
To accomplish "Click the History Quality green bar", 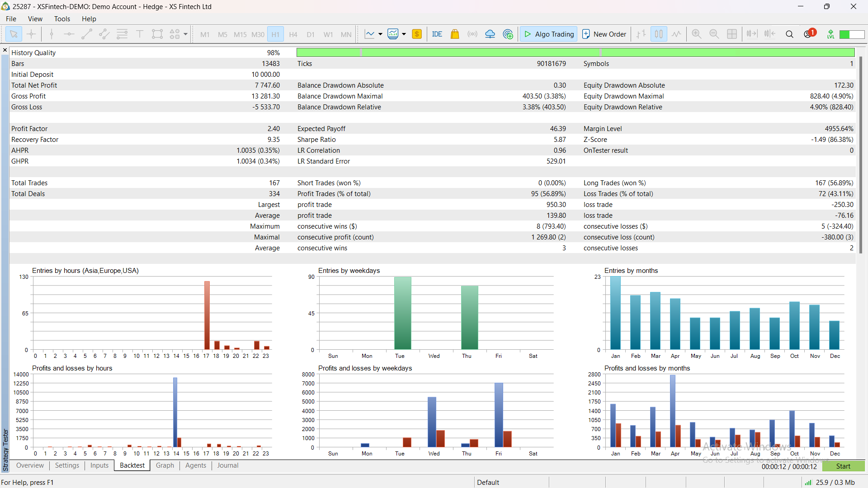I will 575,53.
